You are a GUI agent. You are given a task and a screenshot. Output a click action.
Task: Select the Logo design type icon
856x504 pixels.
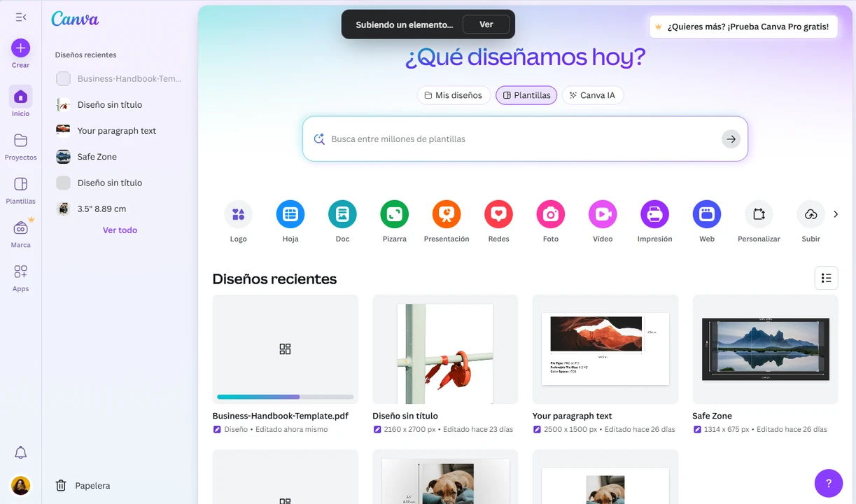point(238,214)
